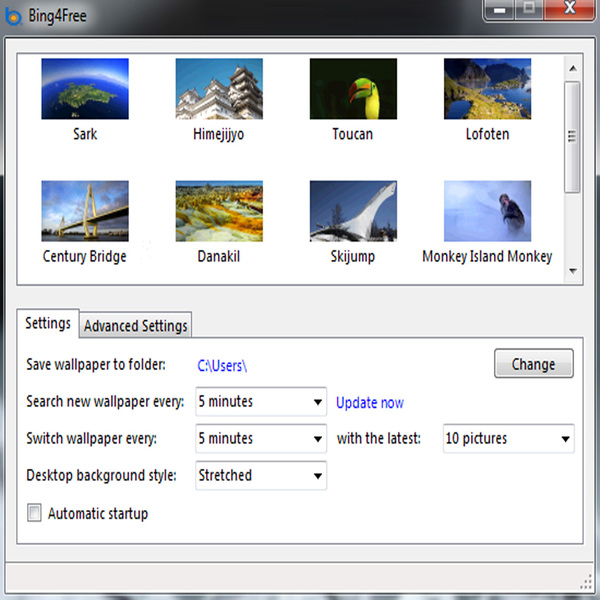600x600 pixels.
Task: Click the Desktop background style label
Action: click(101, 476)
